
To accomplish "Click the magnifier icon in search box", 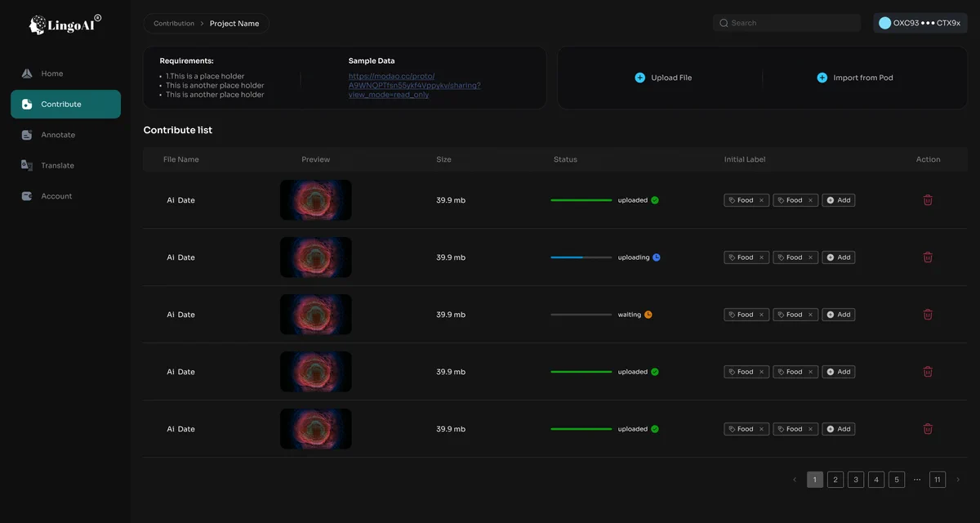I will tap(724, 23).
